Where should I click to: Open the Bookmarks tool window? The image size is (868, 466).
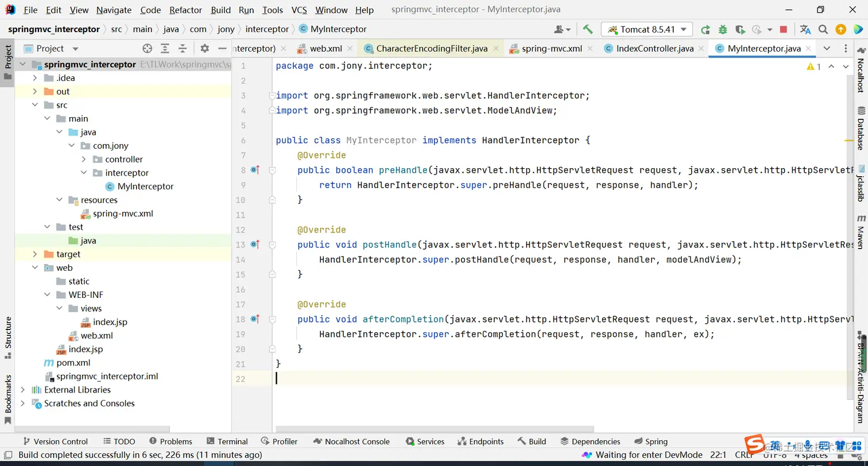(8, 399)
